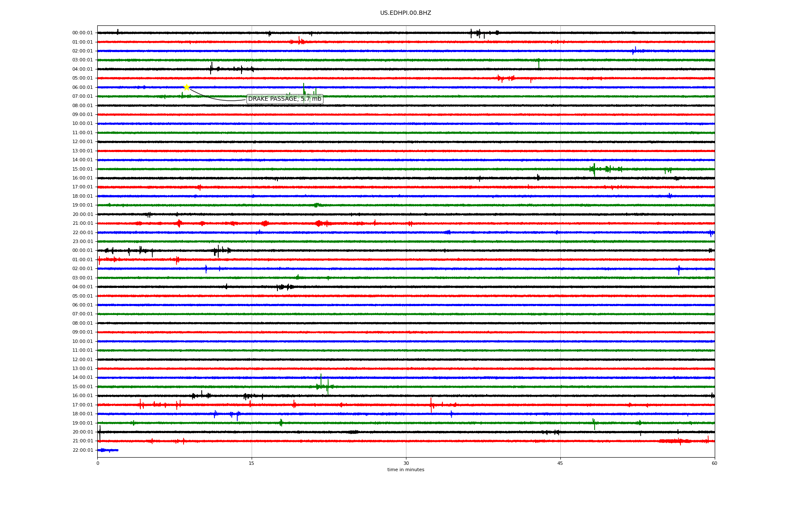Select the 23:00:01 time label

tap(82, 242)
